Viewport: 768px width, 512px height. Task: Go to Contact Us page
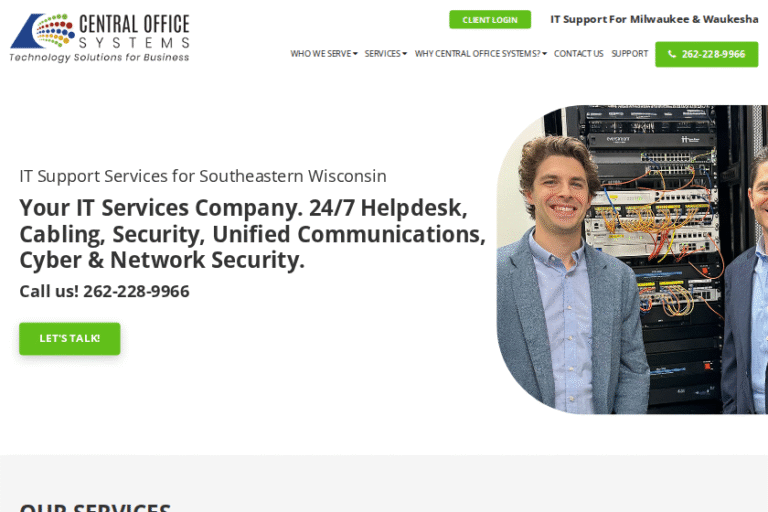[x=578, y=53]
